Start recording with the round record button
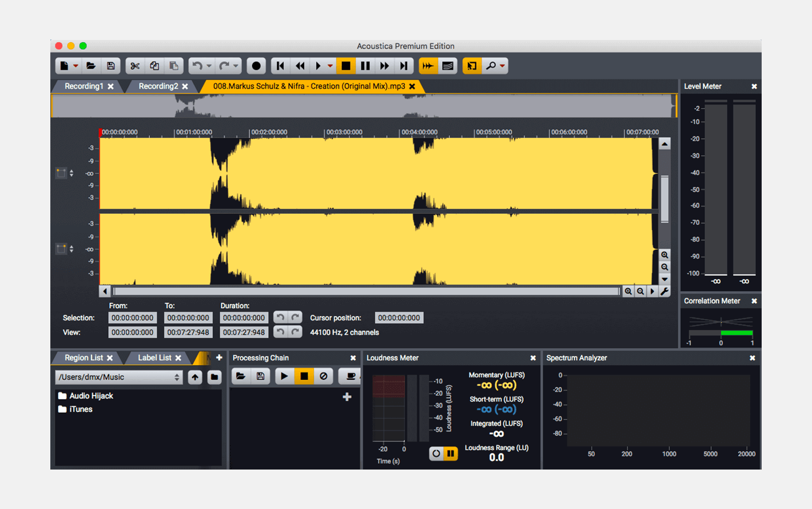Image resolution: width=812 pixels, height=509 pixels. pos(256,66)
